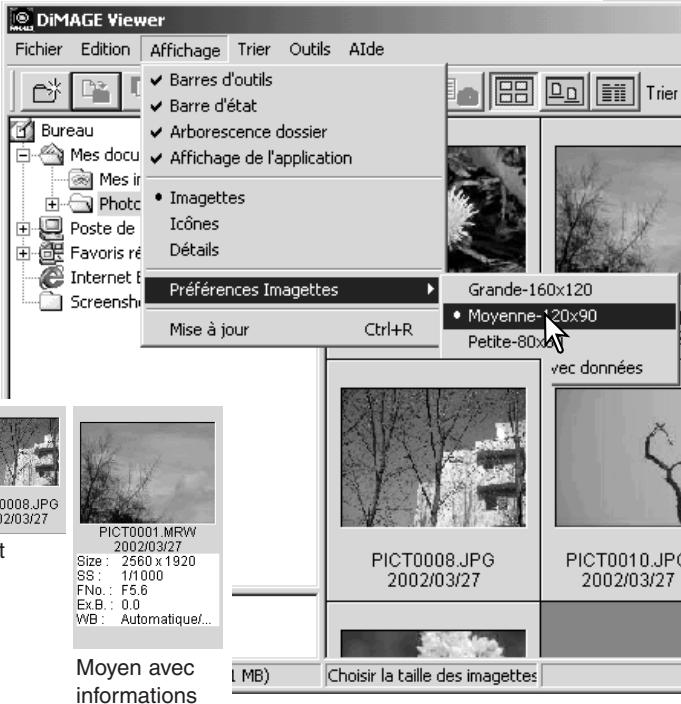Image resolution: width=681 pixels, height=704 pixels.
Task: Click the Mes images folder icon
Action: [x=81, y=179]
